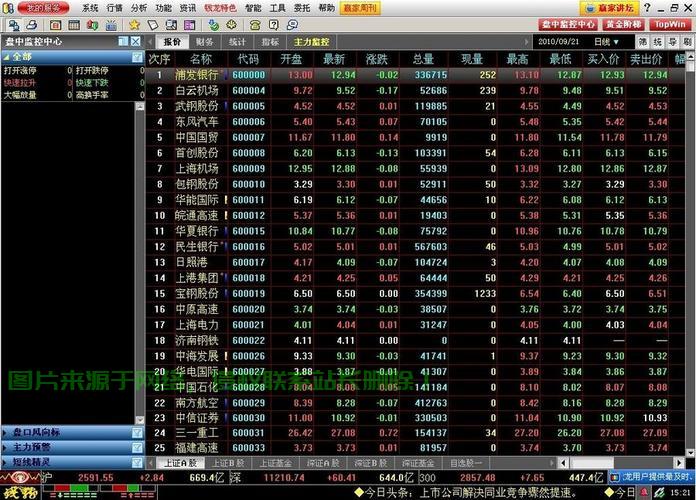
Task: Click the TV-shaped toolbar icon
Action: [x=111, y=25]
